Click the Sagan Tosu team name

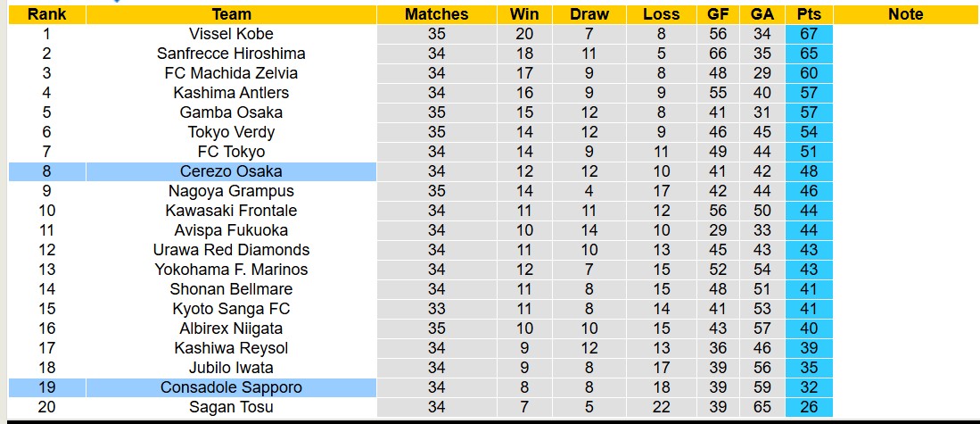pyautogui.click(x=232, y=407)
